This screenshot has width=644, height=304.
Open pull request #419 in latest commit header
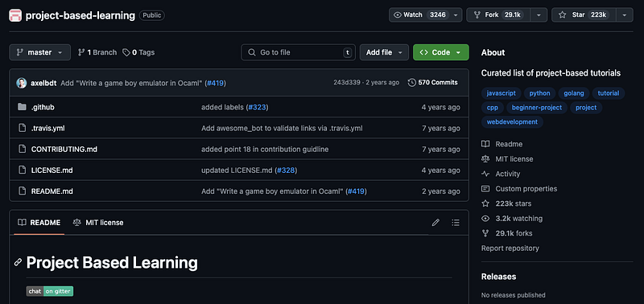click(215, 83)
